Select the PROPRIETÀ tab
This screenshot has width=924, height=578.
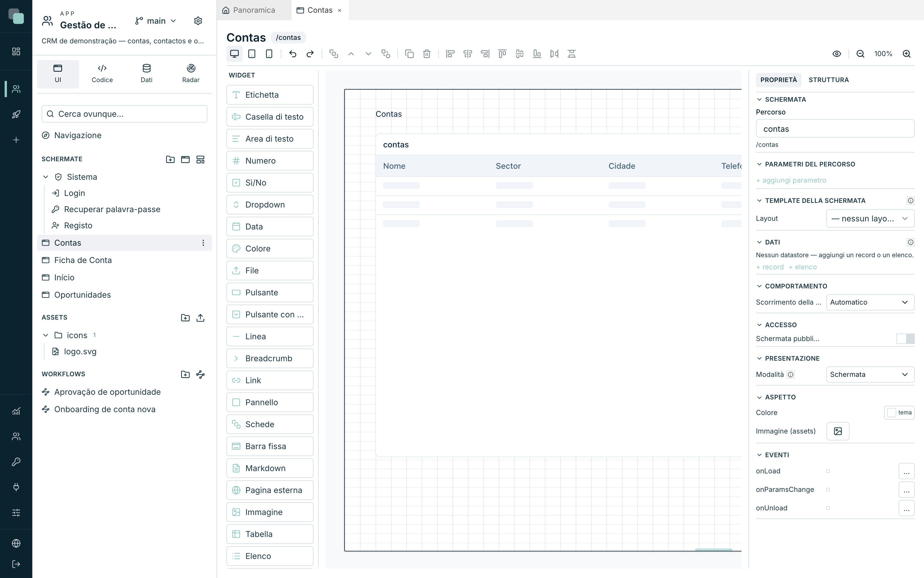pos(778,80)
